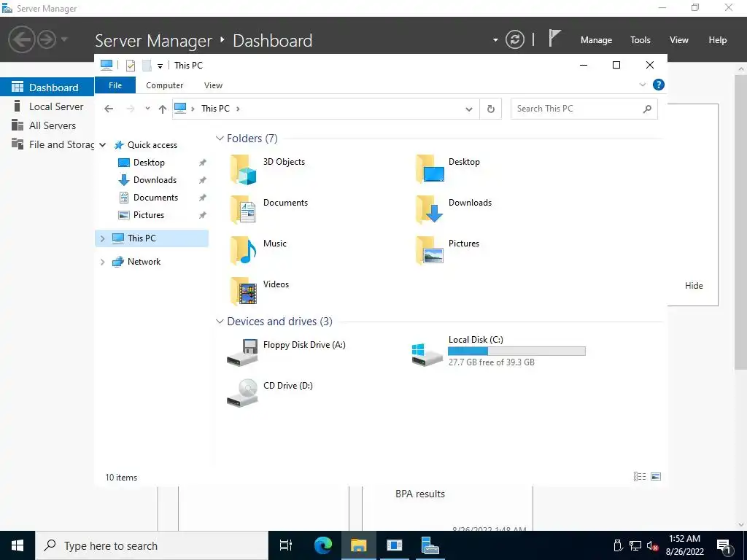
Task: Click the New folder quick access toolbar icon
Action: click(x=147, y=65)
